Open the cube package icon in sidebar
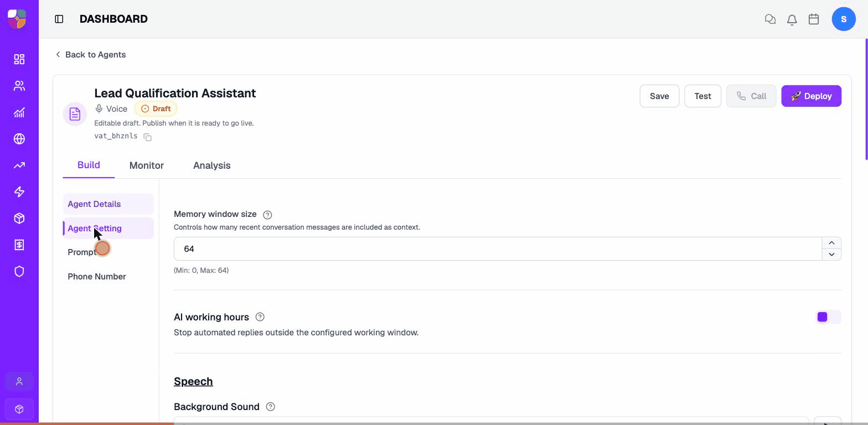This screenshot has height=425, width=868. click(x=19, y=219)
